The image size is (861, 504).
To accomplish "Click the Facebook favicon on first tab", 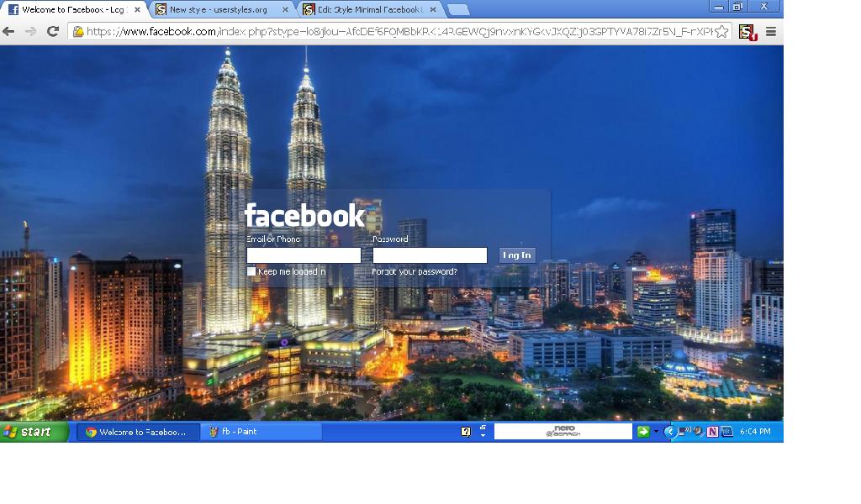I will click(x=13, y=10).
